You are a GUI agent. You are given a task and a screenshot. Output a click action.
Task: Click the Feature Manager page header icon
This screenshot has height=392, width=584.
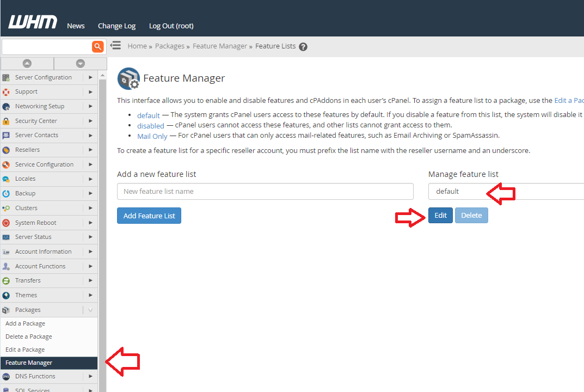pos(128,78)
